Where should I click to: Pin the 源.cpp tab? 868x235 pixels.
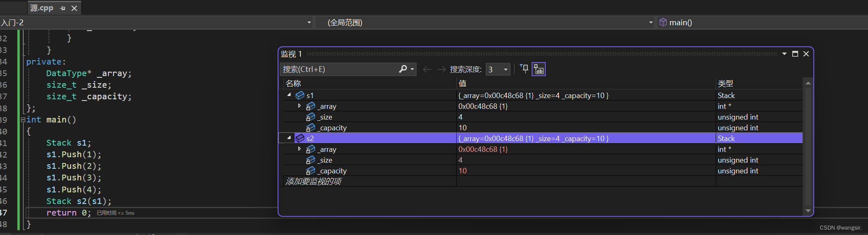(x=63, y=8)
